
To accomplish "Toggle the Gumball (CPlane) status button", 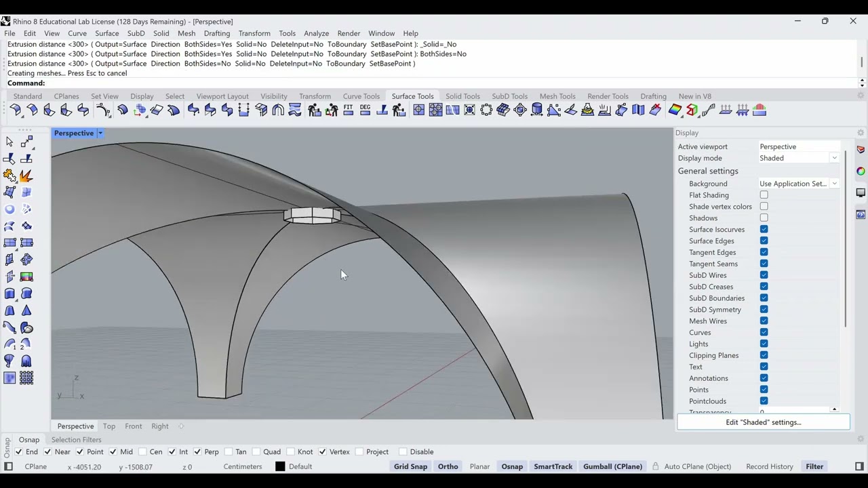I will (x=612, y=466).
